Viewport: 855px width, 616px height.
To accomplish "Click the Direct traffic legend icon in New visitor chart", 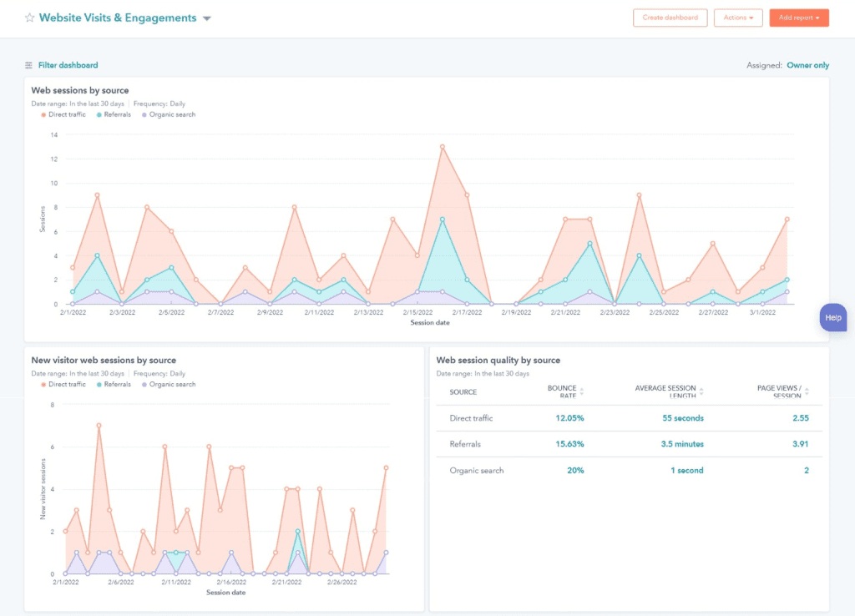I will pyautogui.click(x=45, y=384).
